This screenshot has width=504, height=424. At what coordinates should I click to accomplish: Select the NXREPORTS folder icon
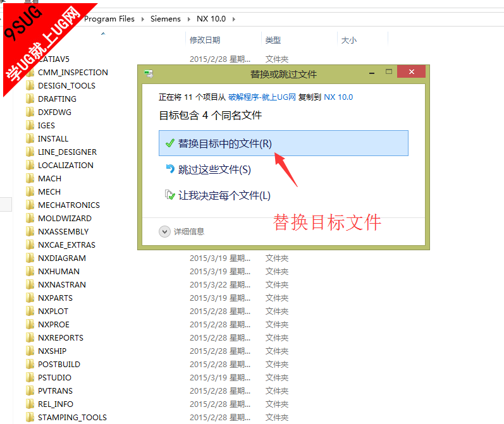tap(30, 337)
